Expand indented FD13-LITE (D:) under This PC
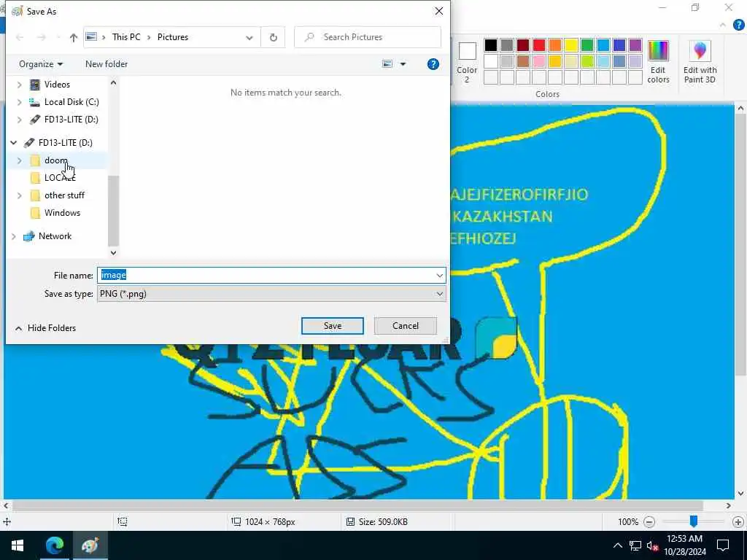The width and height of the screenshot is (747, 560). 20,120
